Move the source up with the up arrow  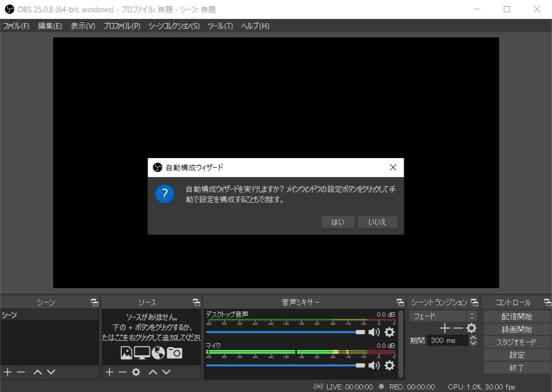(x=153, y=372)
